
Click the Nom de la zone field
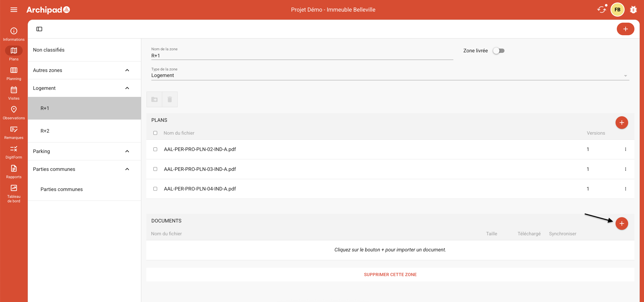[302, 56]
